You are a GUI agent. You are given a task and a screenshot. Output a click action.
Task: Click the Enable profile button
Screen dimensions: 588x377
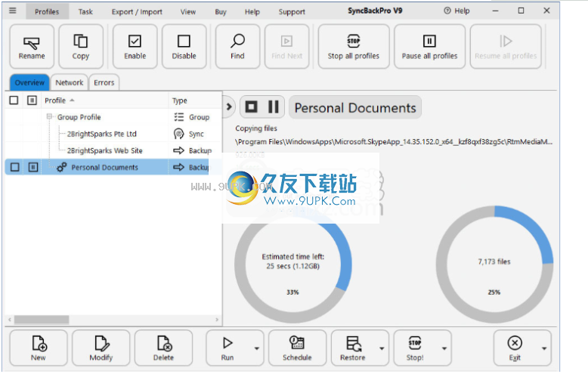coord(135,47)
